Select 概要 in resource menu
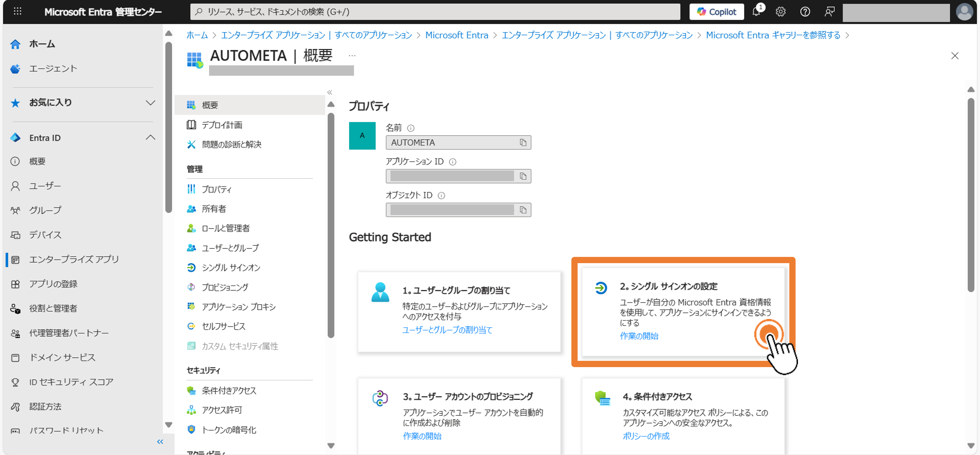 pyautogui.click(x=250, y=105)
